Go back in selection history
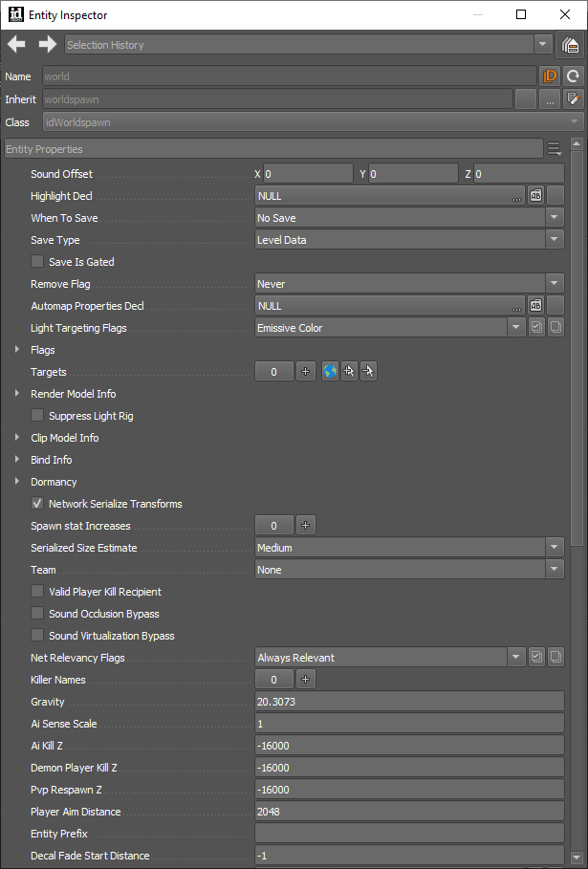Viewport: 588px width, 869px height. pos(16,44)
